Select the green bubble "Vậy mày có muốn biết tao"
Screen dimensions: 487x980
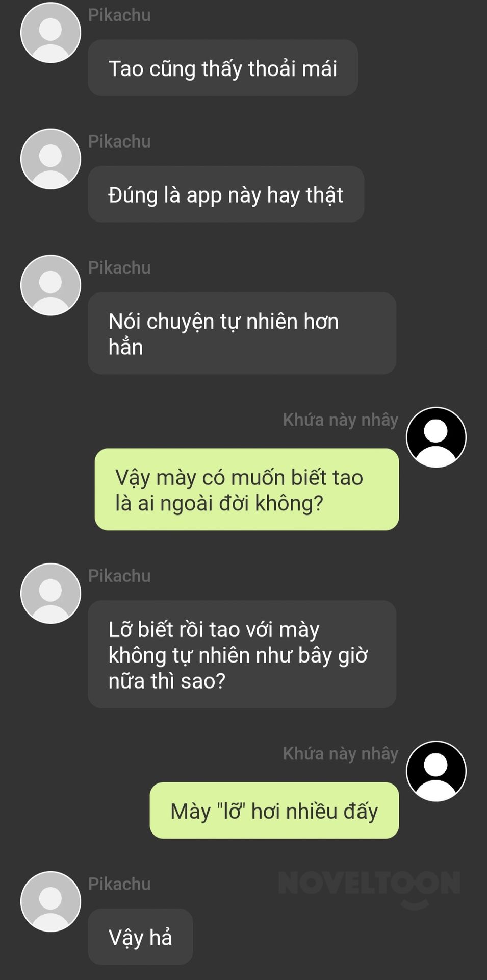pos(247,489)
